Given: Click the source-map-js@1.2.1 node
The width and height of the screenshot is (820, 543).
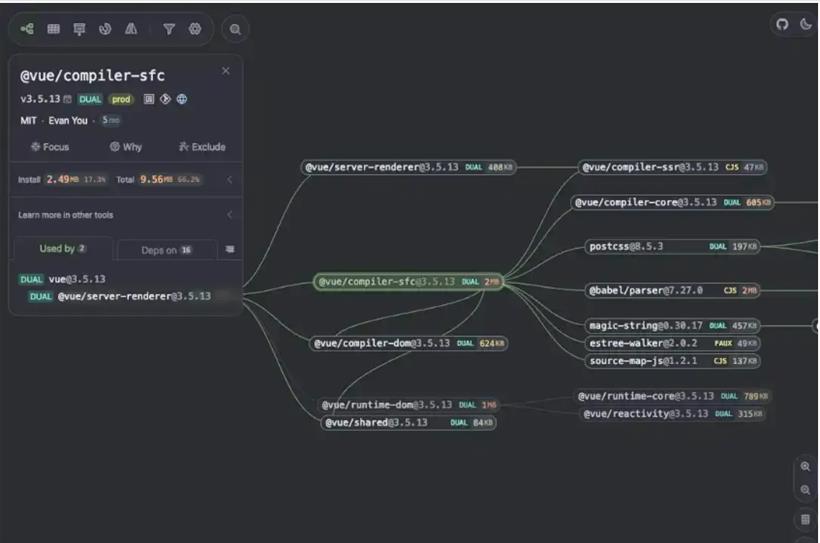Looking at the screenshot, I should pyautogui.click(x=673, y=360).
